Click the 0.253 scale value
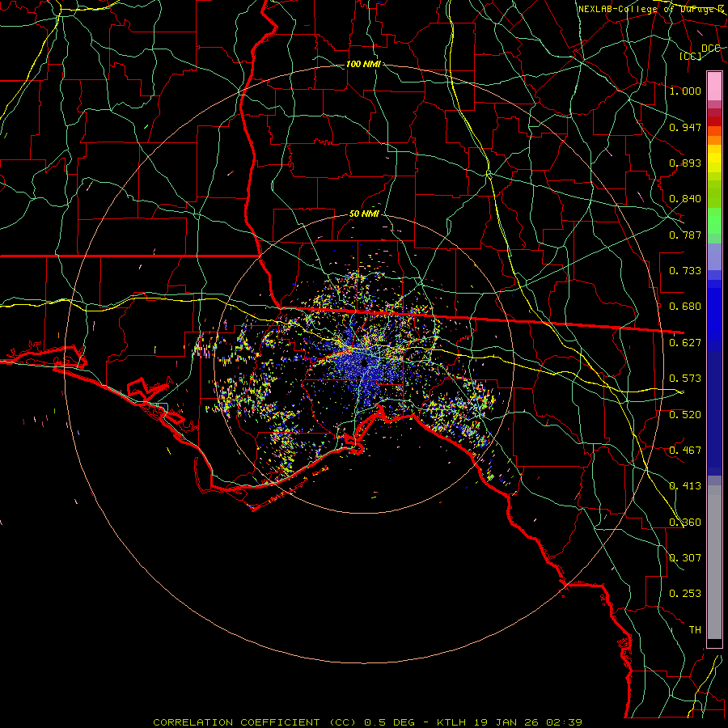 (x=685, y=594)
